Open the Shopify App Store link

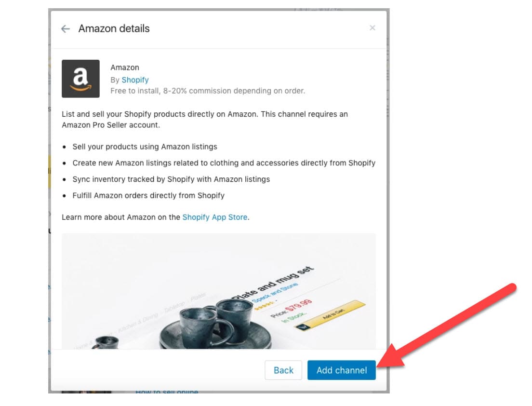coord(215,217)
